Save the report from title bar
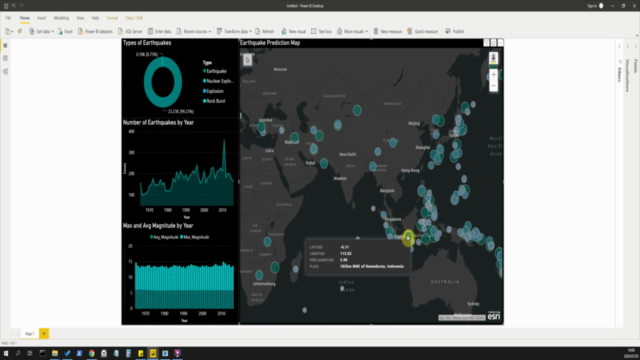This screenshot has height=360, width=640. (x=6, y=6)
